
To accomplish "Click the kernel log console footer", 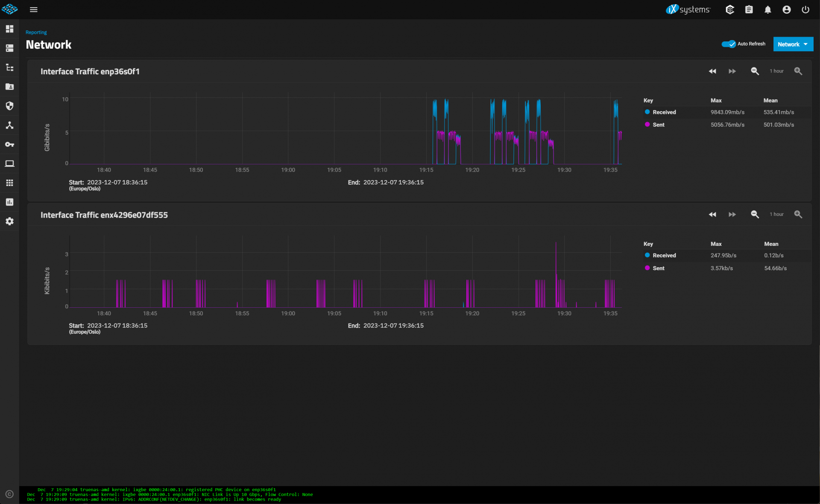I will tap(419, 495).
